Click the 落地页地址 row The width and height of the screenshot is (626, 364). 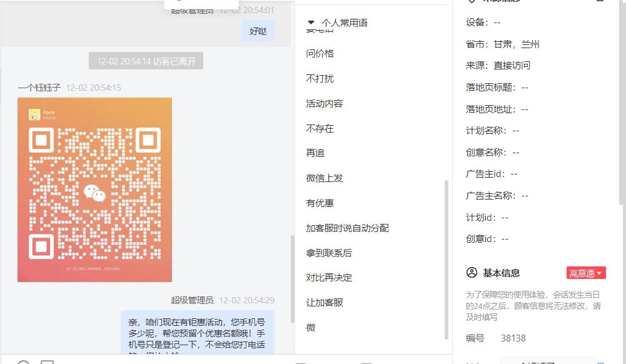497,109
